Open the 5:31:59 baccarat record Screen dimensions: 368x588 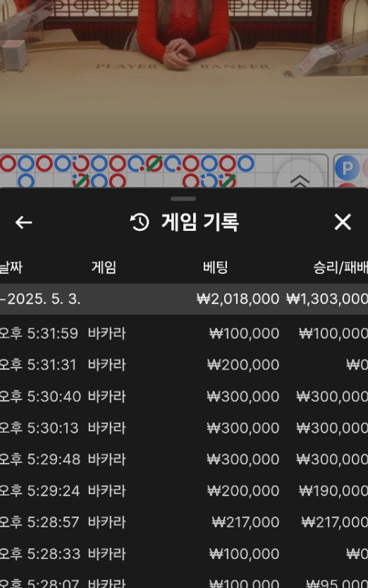click(x=184, y=333)
